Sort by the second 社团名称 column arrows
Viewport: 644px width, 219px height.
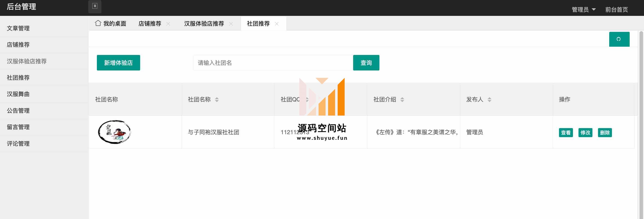pos(217,100)
